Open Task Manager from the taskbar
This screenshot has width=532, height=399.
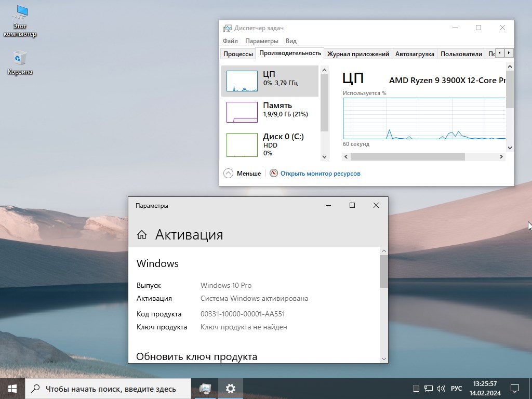[x=205, y=389]
